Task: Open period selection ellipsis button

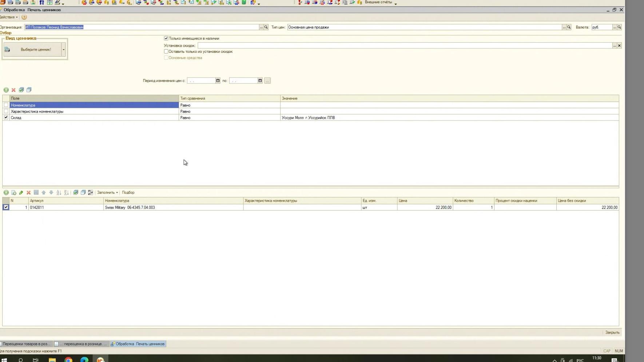Action: coord(267,81)
